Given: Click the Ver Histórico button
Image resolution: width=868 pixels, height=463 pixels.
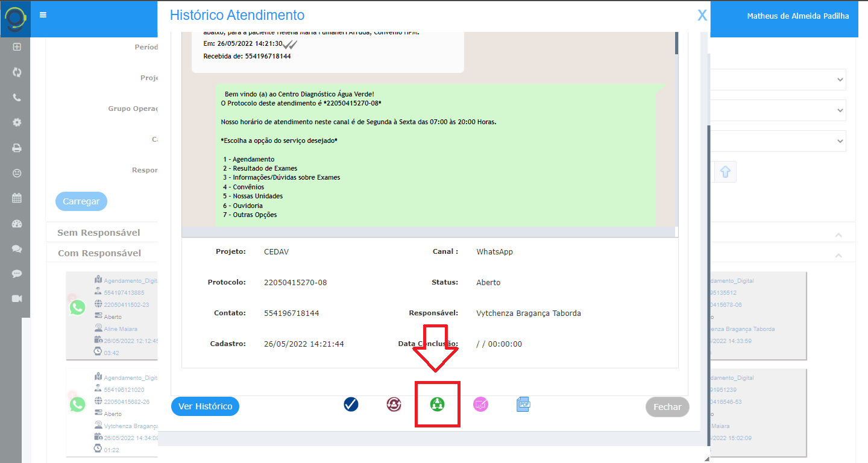Looking at the screenshot, I should 205,406.
